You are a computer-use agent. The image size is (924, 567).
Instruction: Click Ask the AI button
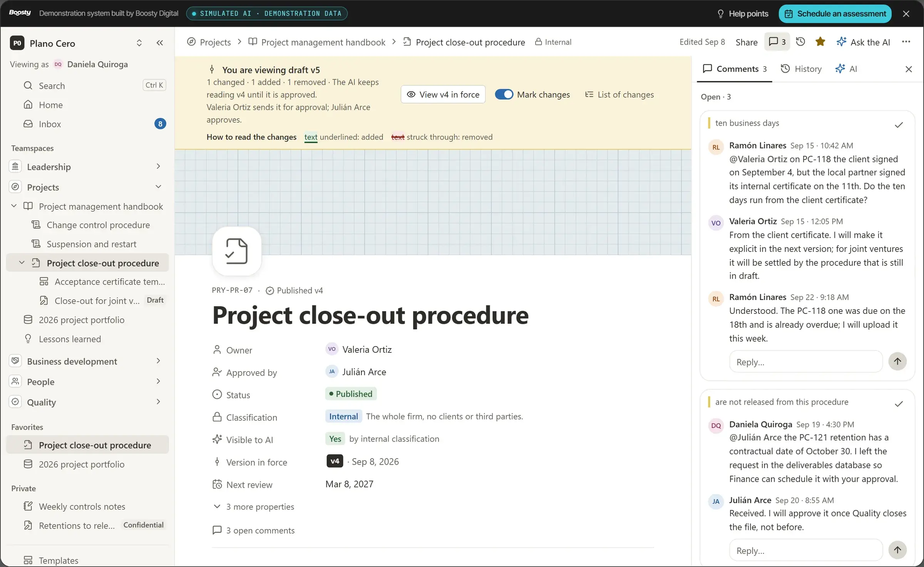tap(863, 42)
